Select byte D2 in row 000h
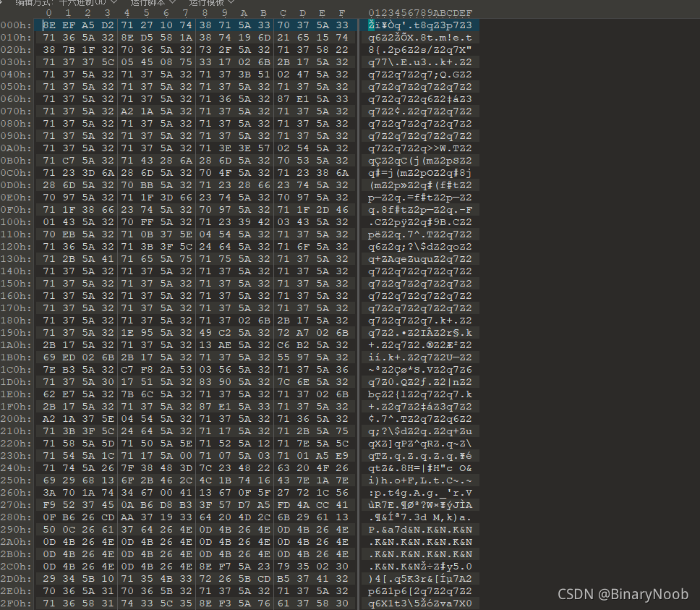 coord(108,25)
